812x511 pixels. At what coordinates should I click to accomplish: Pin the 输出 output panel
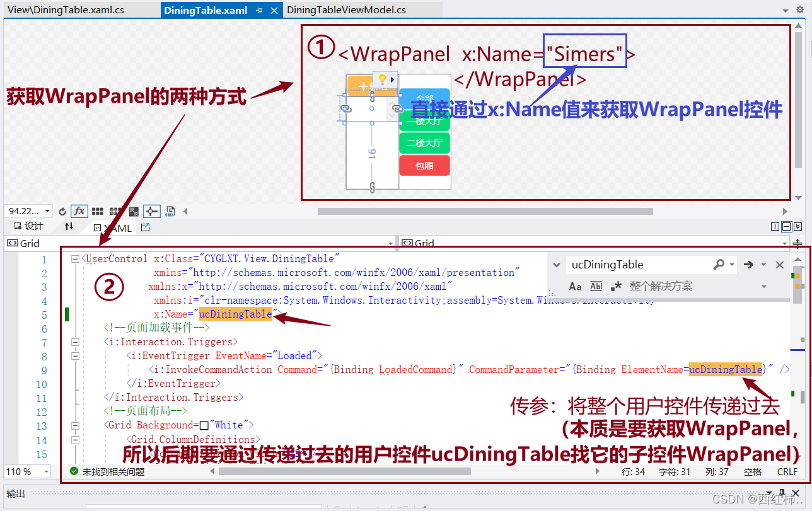click(x=782, y=493)
